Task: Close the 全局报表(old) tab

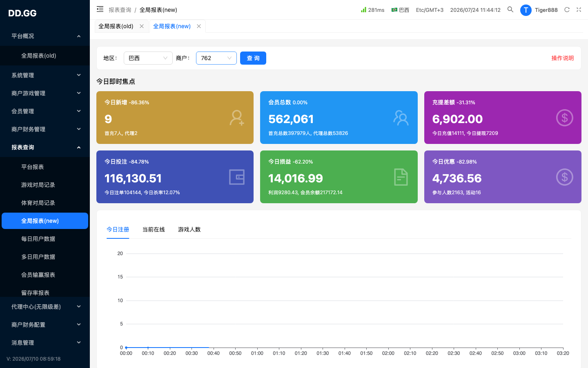Action: (142, 26)
